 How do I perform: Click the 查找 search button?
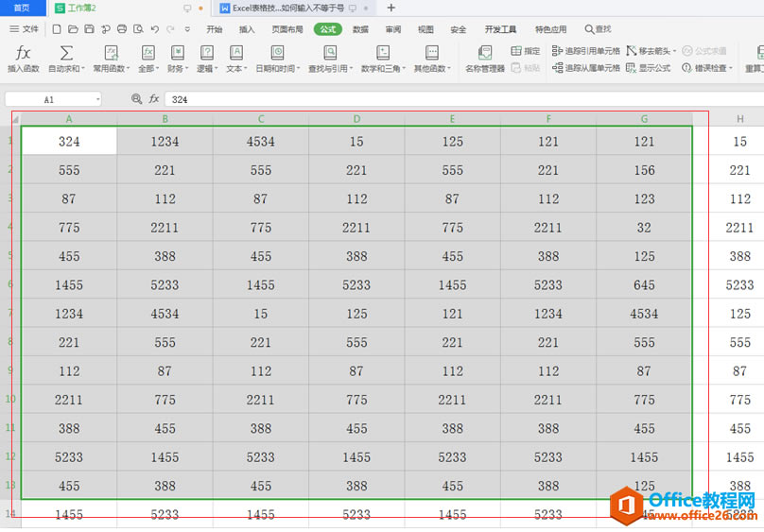tap(598, 29)
